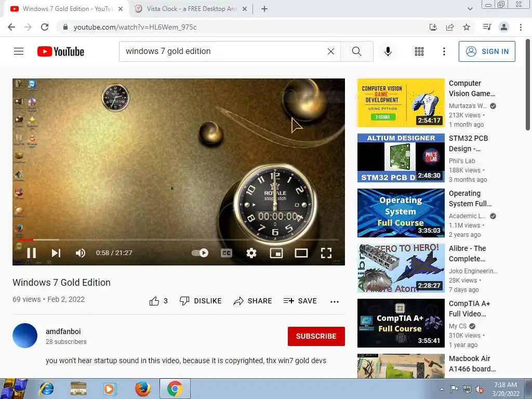Open media control toolbar icon
532x399 pixels.
(487, 27)
